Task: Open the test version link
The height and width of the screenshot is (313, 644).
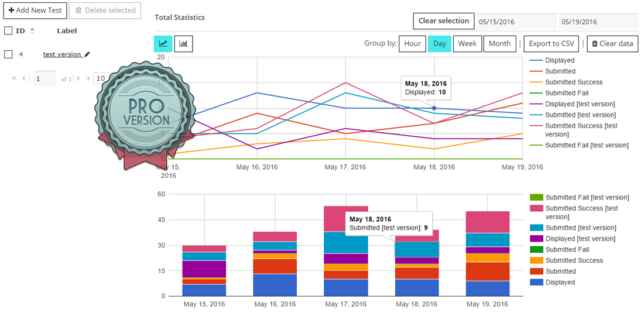Action: (62, 54)
